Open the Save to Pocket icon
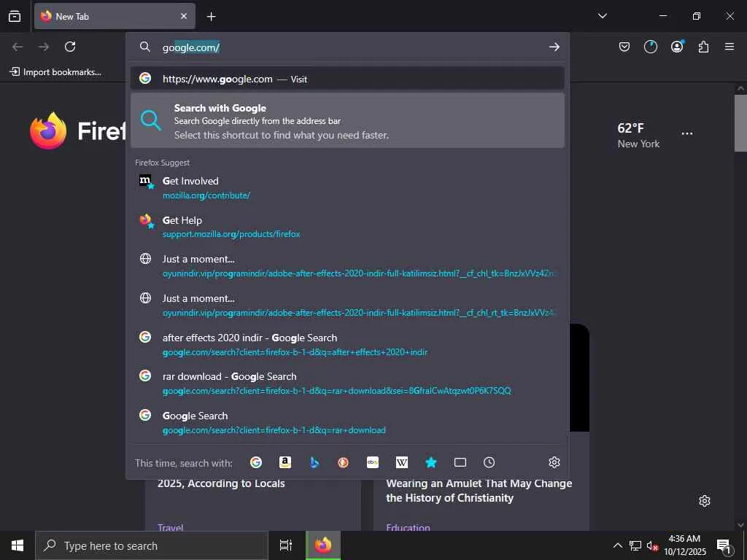The width and height of the screenshot is (747, 560). [x=624, y=47]
